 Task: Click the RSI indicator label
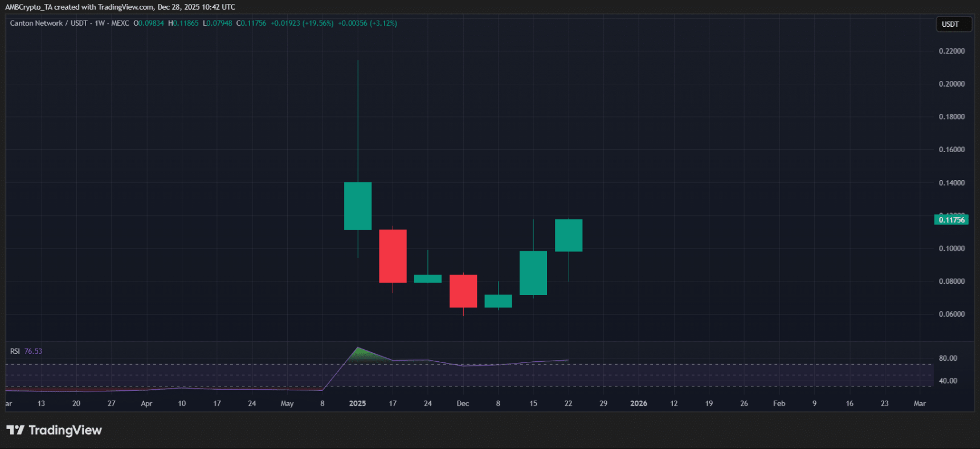15,351
